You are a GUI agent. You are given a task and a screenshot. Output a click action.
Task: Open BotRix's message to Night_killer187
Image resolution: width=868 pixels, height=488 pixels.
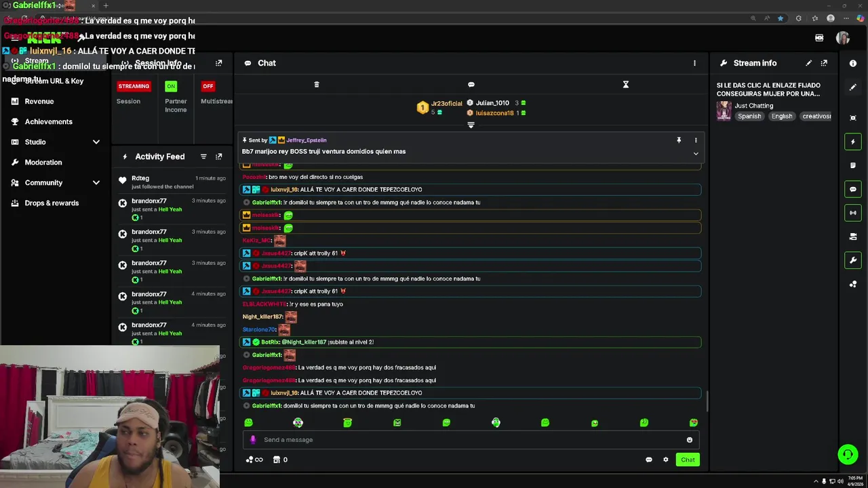point(471,342)
